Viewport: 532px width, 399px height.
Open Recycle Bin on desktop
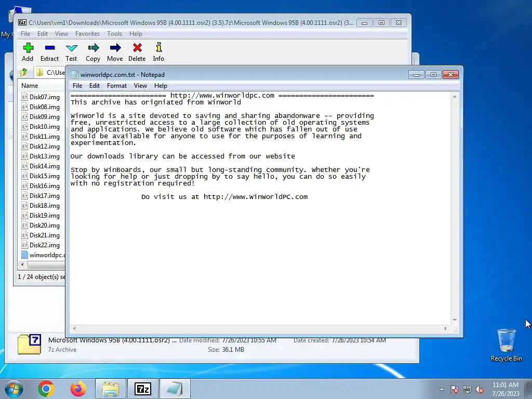(506, 345)
